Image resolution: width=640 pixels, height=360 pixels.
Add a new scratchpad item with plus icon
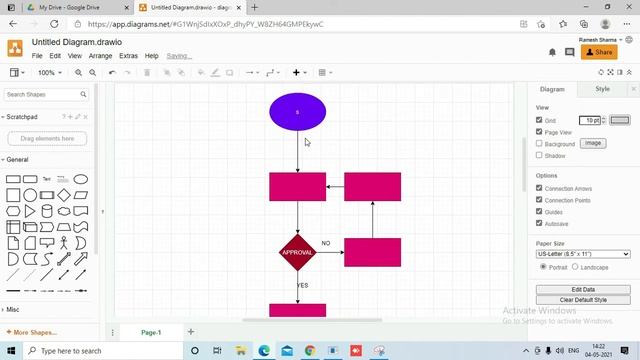point(70,117)
